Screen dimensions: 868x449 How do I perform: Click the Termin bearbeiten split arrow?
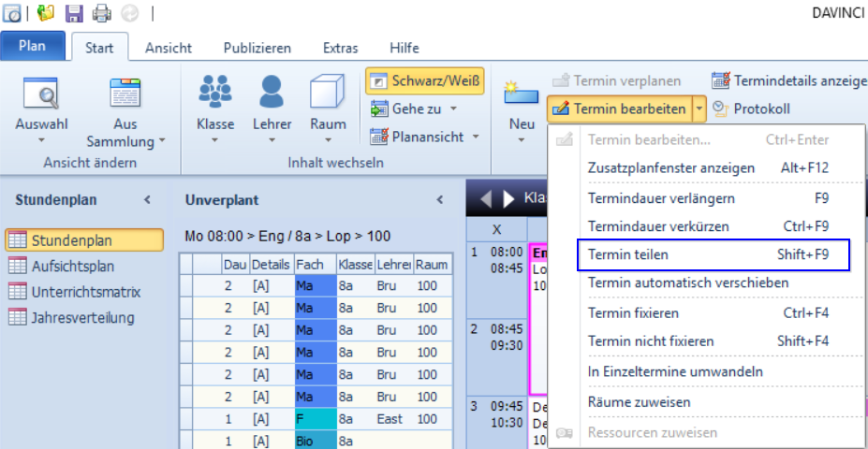(699, 109)
